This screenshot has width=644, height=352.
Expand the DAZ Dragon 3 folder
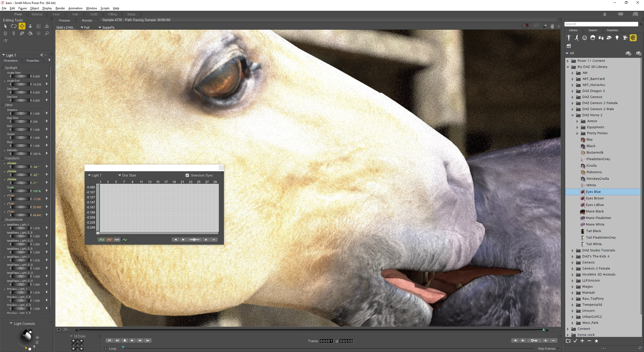pos(573,91)
